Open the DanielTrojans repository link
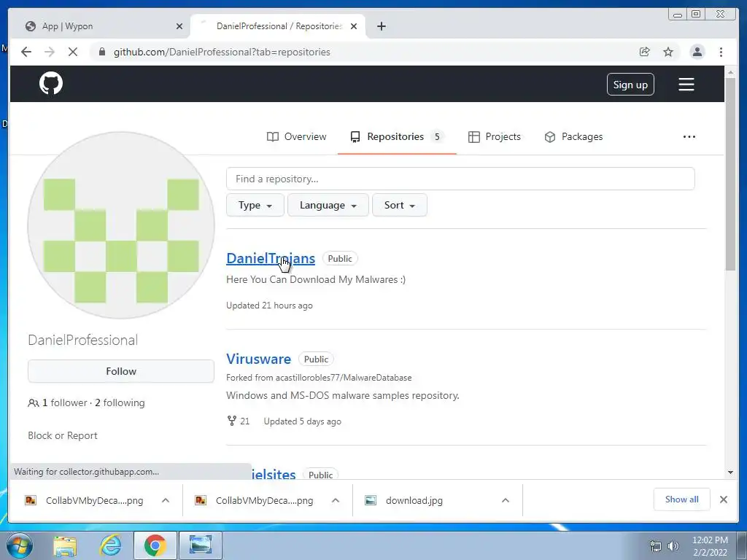Viewport: 747px width, 560px height. (x=270, y=258)
